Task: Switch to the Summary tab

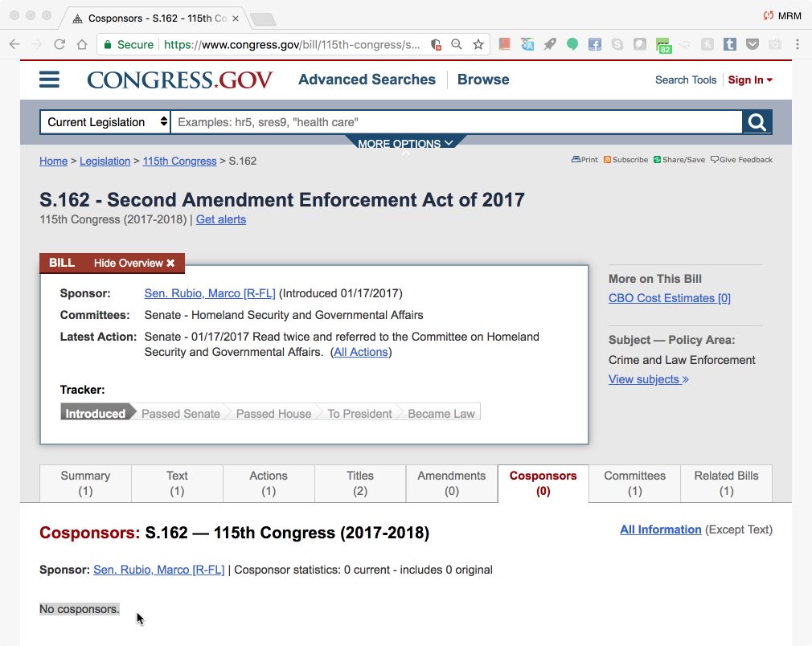Action: coord(85,484)
